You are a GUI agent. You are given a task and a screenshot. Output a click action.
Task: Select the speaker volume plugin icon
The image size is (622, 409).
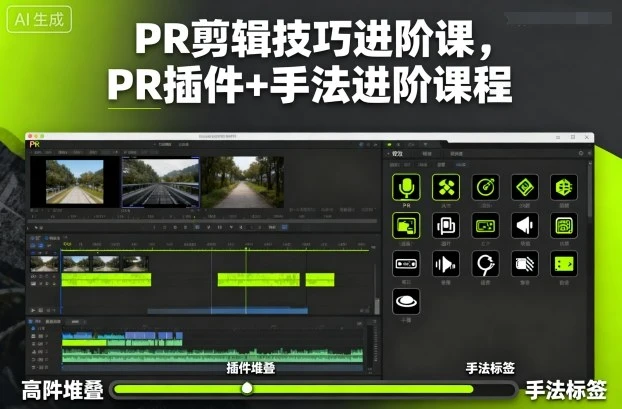click(523, 226)
